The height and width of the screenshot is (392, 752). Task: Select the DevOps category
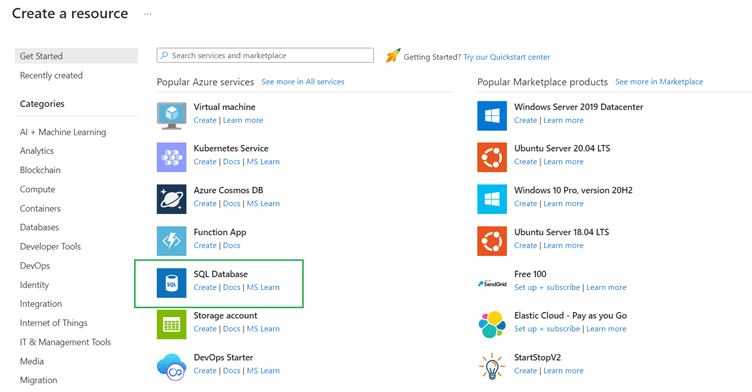[35, 265]
